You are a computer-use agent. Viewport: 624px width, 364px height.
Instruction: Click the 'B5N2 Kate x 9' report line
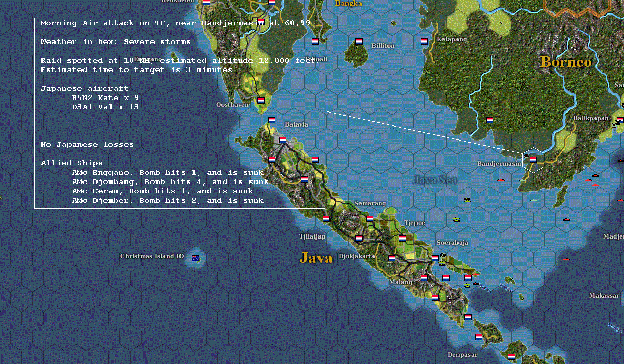[105, 97]
